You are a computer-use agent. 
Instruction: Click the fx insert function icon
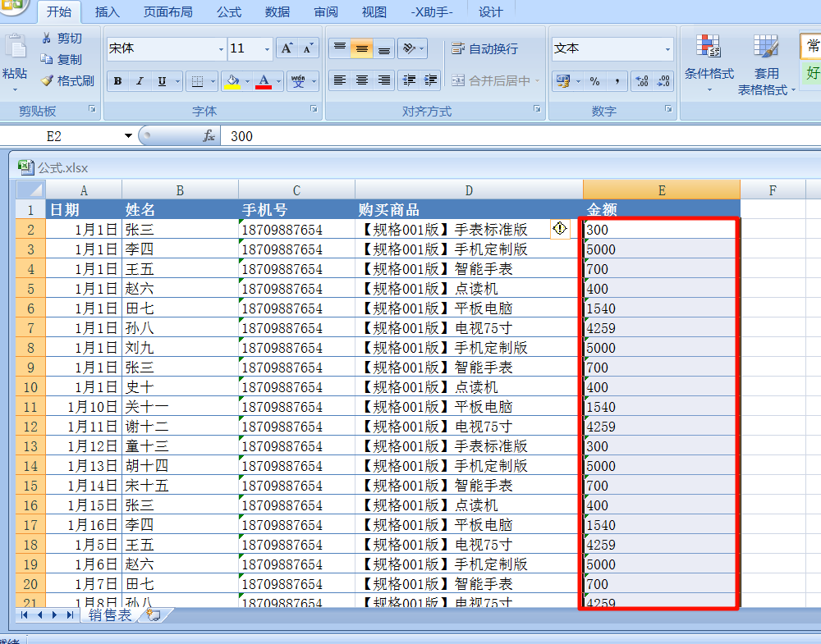click(x=209, y=136)
